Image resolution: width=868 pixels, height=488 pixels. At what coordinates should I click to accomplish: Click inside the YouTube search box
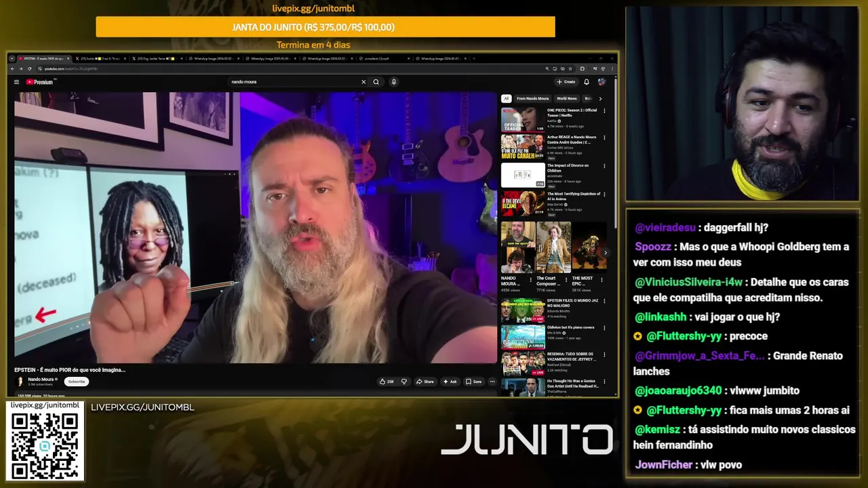click(x=295, y=82)
